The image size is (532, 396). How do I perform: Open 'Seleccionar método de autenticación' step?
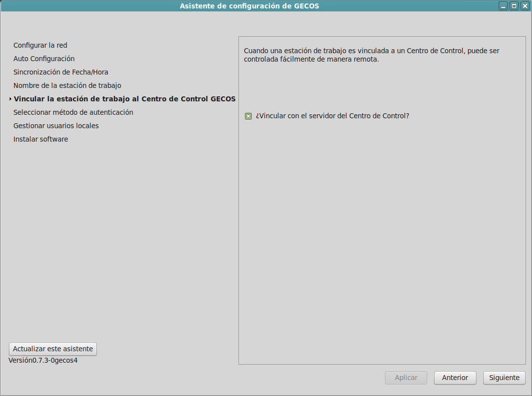click(73, 112)
